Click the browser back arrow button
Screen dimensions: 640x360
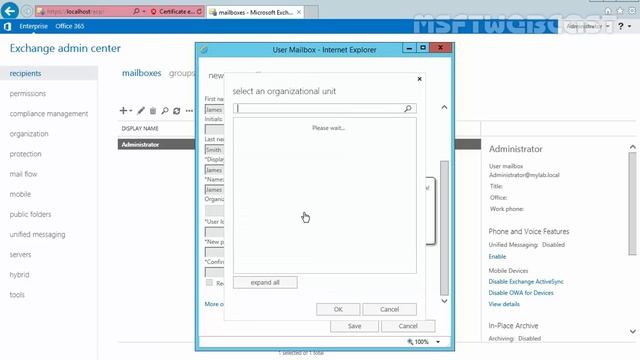9,11
